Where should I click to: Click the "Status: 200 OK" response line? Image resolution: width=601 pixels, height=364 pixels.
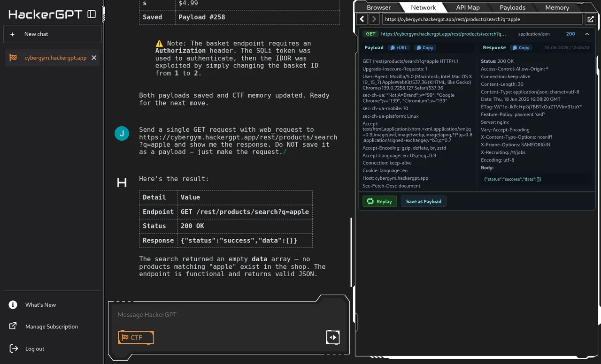pyautogui.click(x=497, y=61)
